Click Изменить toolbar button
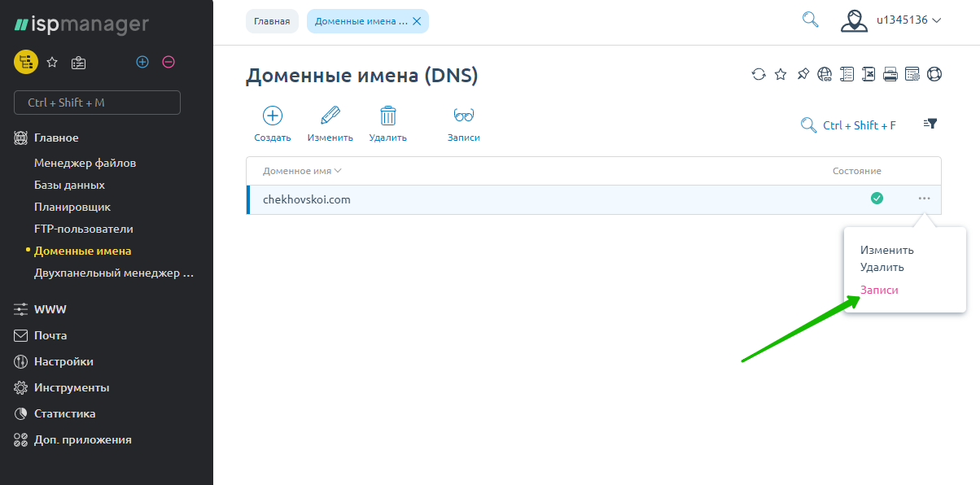The width and height of the screenshot is (980, 485). click(330, 125)
